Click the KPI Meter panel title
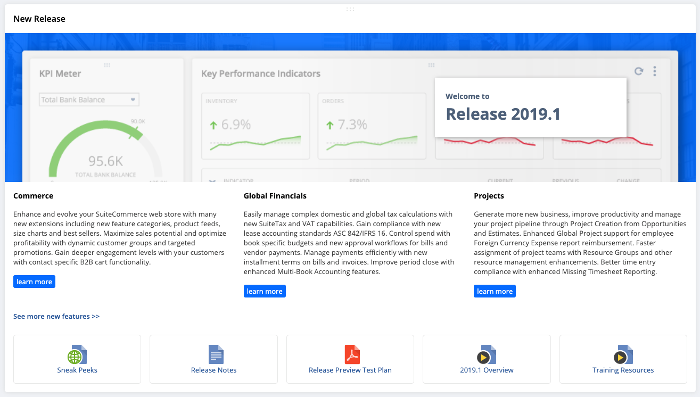The width and height of the screenshot is (700, 397). pos(60,74)
